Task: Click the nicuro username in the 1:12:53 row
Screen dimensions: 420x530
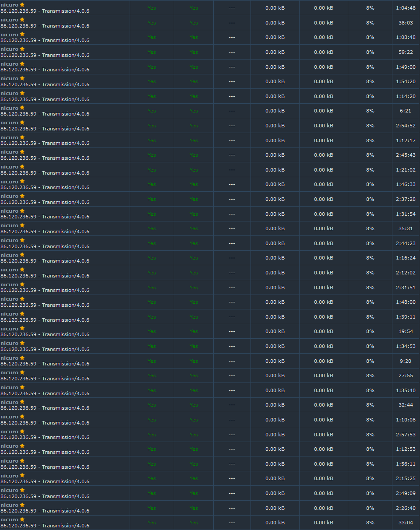Action: click(x=9, y=446)
